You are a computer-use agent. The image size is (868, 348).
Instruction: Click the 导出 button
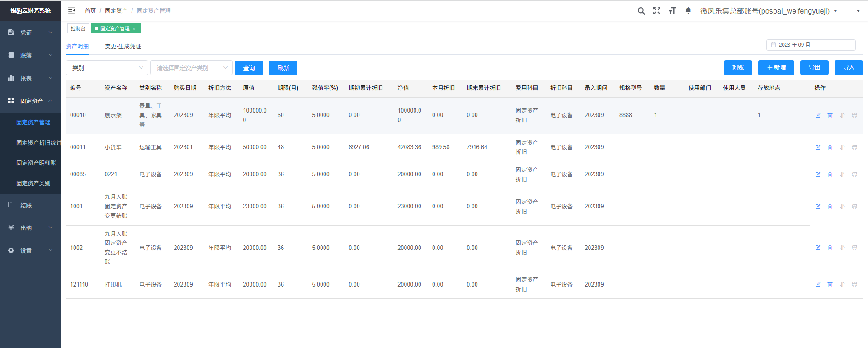pyautogui.click(x=814, y=67)
